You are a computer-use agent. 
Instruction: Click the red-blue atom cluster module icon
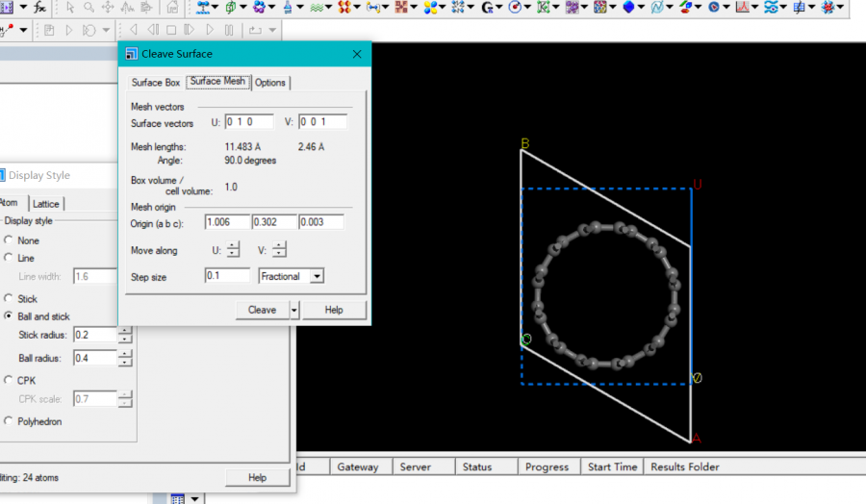(828, 7)
